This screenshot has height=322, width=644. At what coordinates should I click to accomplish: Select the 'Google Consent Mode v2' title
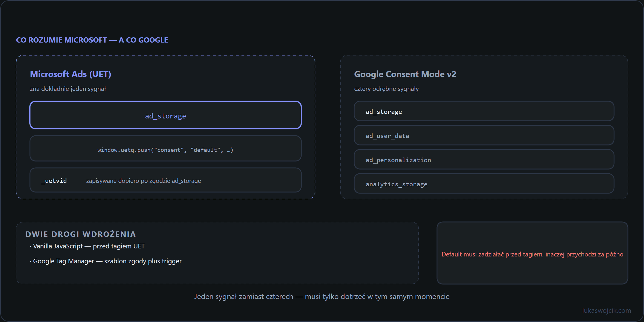tap(405, 74)
